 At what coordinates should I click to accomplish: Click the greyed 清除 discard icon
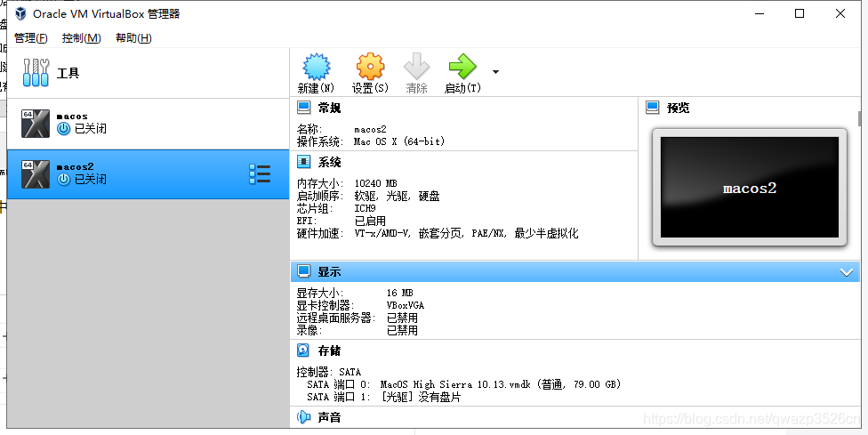pyautogui.click(x=416, y=67)
